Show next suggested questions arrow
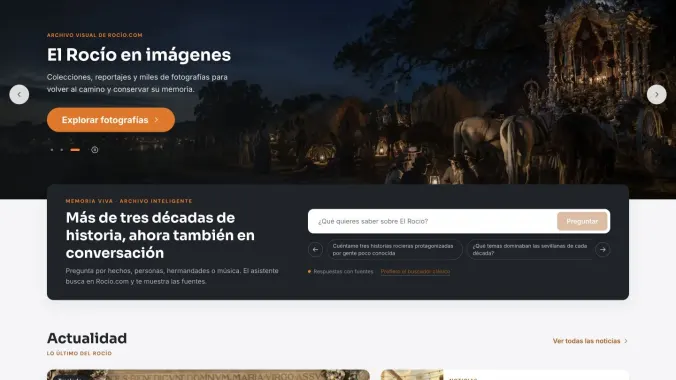 603,249
